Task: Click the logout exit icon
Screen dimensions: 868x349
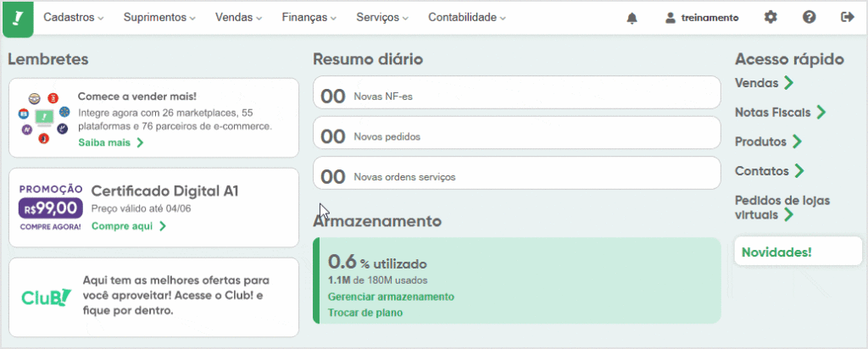Action: tap(847, 17)
